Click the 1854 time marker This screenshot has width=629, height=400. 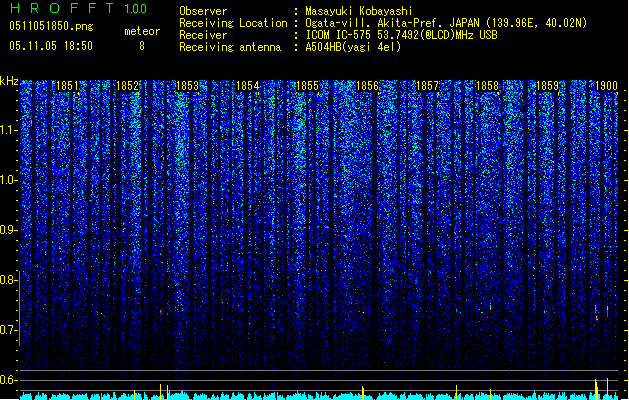(x=248, y=86)
